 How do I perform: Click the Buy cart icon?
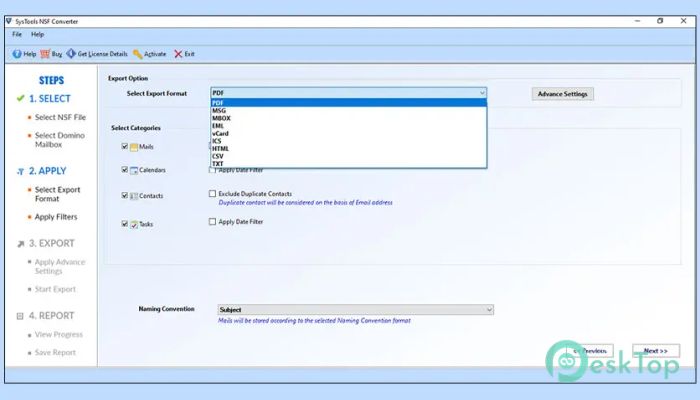[x=45, y=54]
